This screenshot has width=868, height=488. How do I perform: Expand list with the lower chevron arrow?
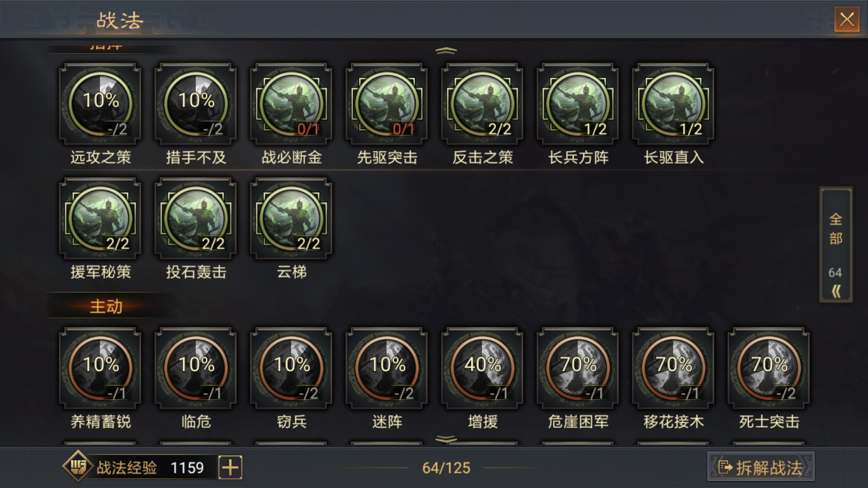pos(446,438)
